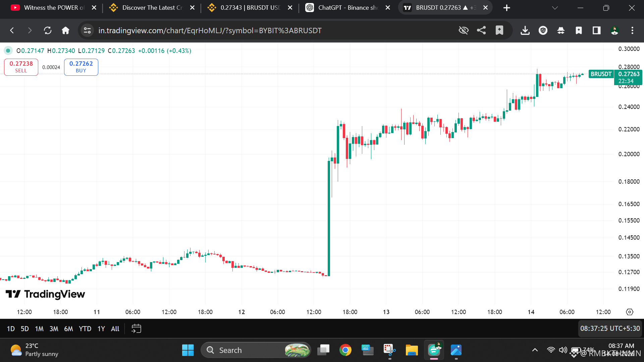Reload the TradingView page

48,31
